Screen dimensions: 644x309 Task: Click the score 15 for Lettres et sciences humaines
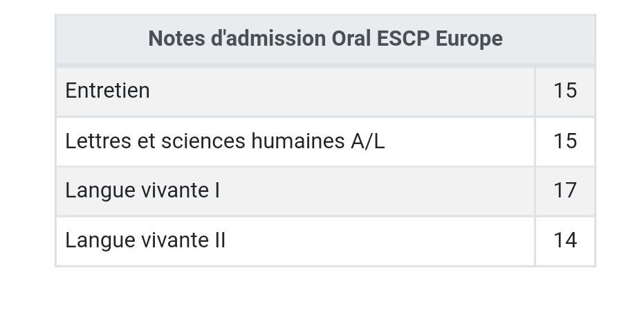564,141
